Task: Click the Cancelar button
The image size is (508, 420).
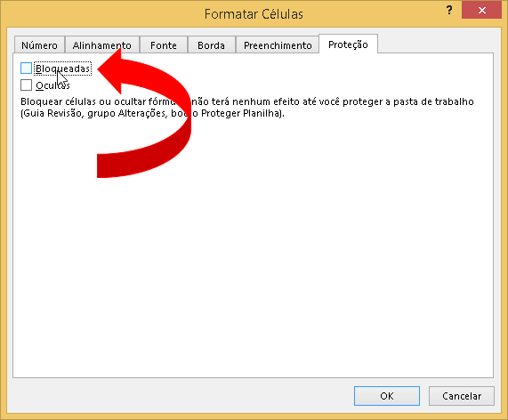Action: pyautogui.click(x=462, y=396)
